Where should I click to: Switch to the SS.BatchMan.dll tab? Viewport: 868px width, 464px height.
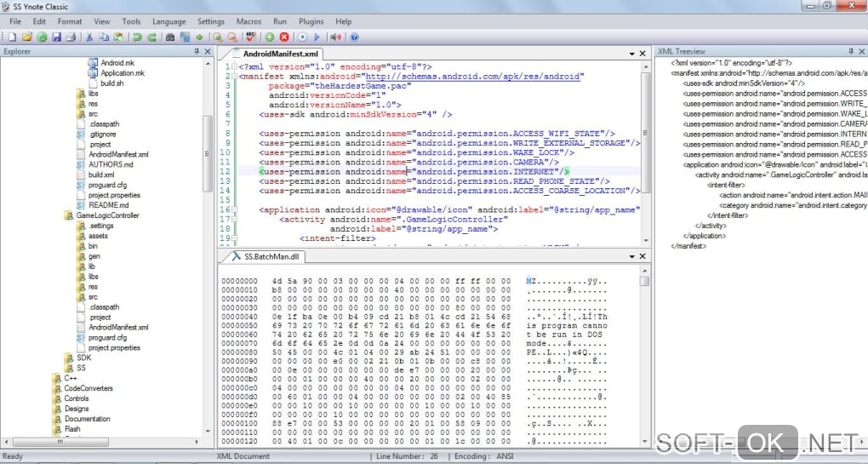[271, 256]
